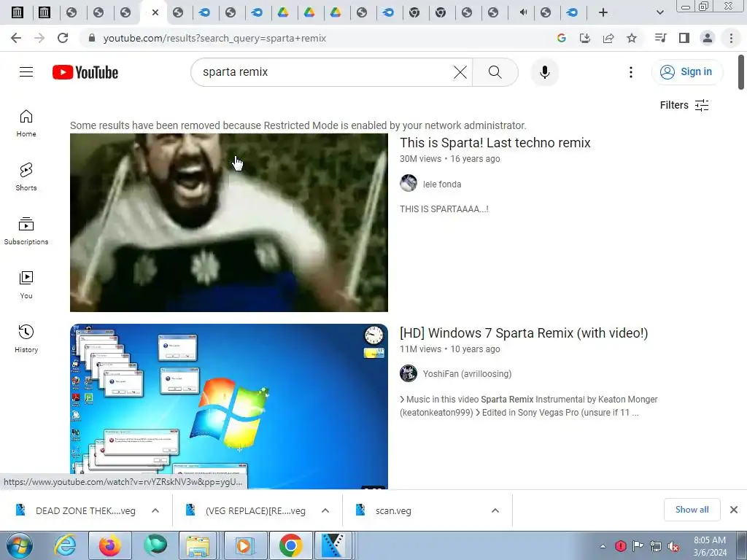Play the Windows 7 Sparta Remix thumbnail
Screen dimensions: 747x560
point(228,406)
